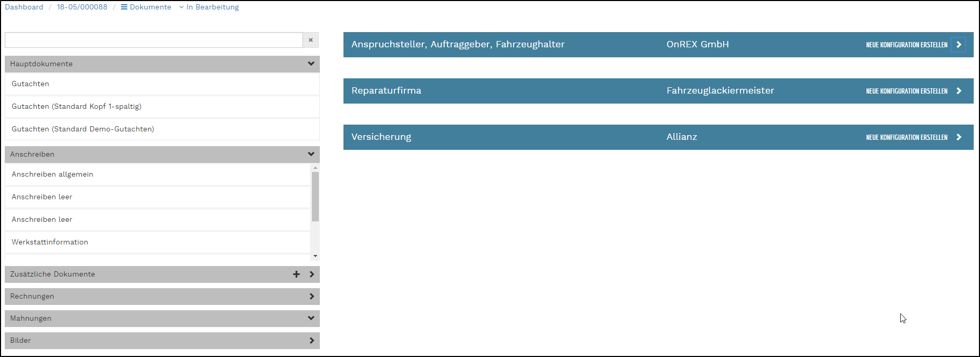Expand Zusätzliche Dokumente with the chevron arrow
The height and width of the screenshot is (357, 980).
(x=311, y=274)
